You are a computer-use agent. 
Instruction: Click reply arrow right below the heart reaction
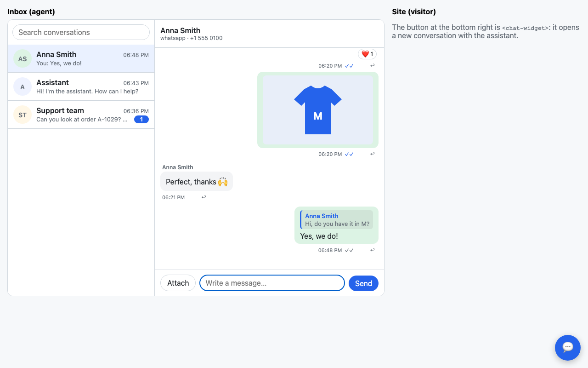coord(373,66)
